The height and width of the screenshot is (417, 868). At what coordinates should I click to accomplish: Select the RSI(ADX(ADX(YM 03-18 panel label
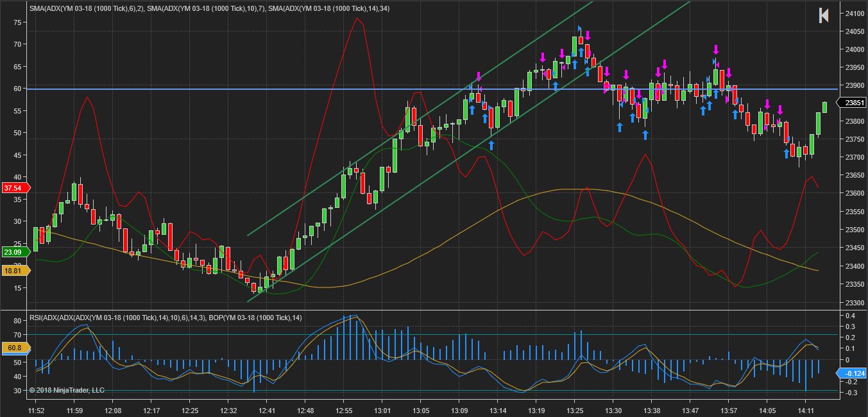(x=166, y=318)
